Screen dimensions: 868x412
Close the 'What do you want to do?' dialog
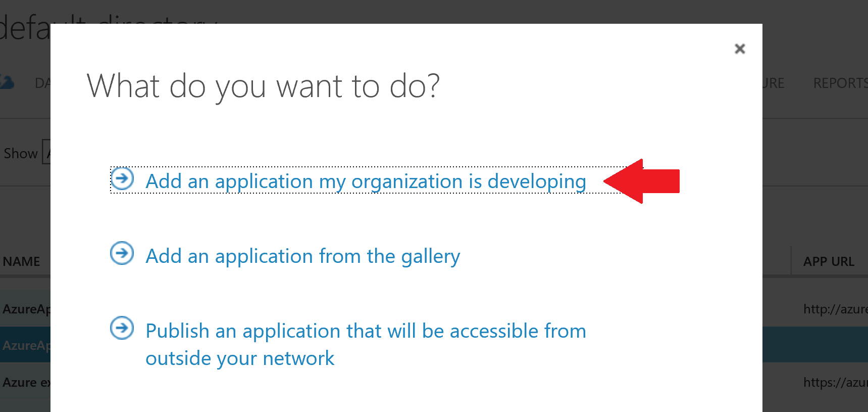pyautogui.click(x=740, y=49)
